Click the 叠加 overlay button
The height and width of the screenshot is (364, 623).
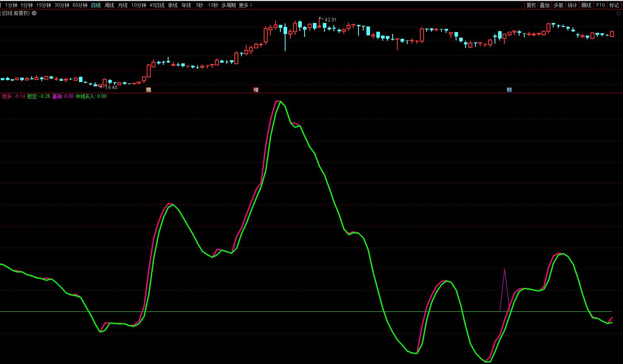545,5
